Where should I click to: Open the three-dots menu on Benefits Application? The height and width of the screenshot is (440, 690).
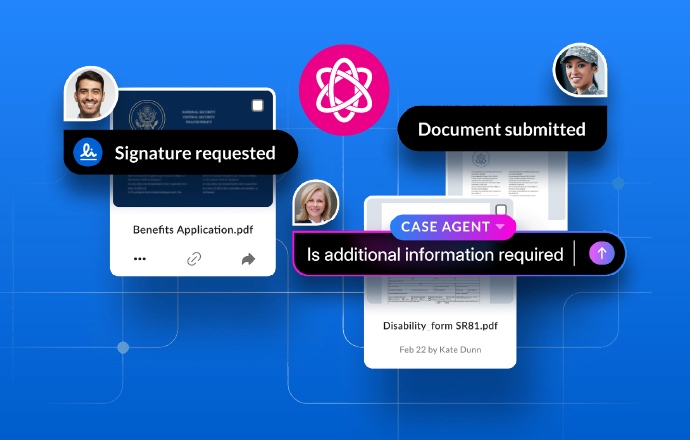pyautogui.click(x=140, y=259)
